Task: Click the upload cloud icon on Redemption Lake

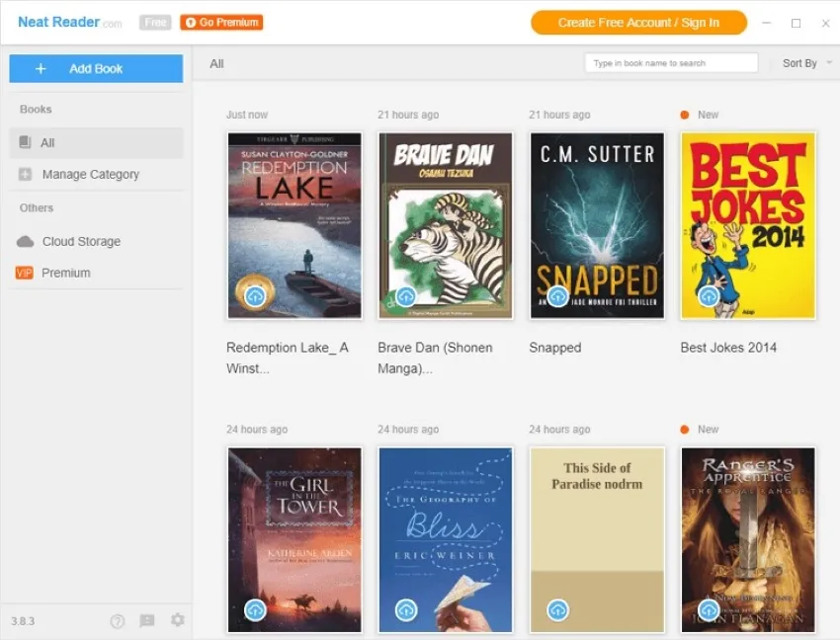Action: tap(255, 294)
